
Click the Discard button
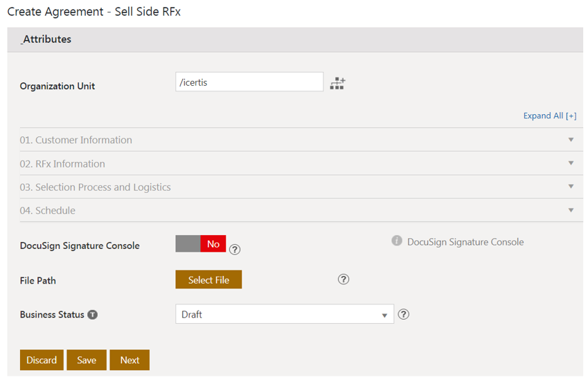click(42, 360)
